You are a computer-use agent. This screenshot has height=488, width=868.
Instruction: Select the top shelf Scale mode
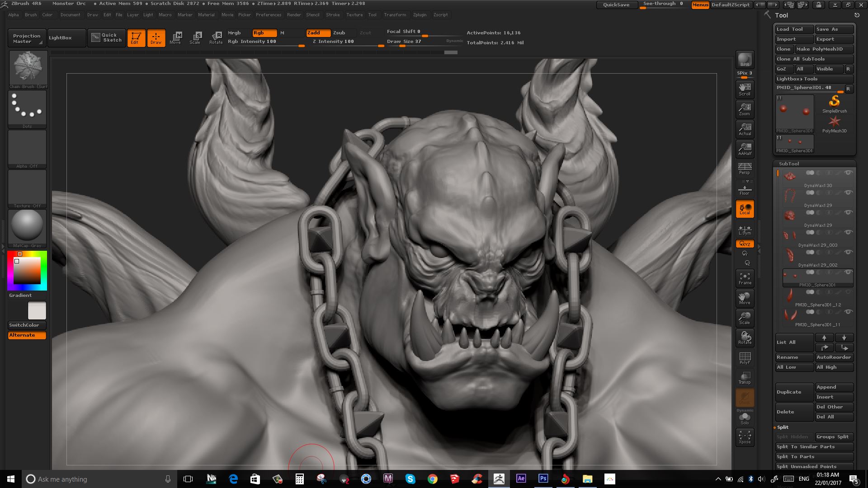tap(195, 38)
